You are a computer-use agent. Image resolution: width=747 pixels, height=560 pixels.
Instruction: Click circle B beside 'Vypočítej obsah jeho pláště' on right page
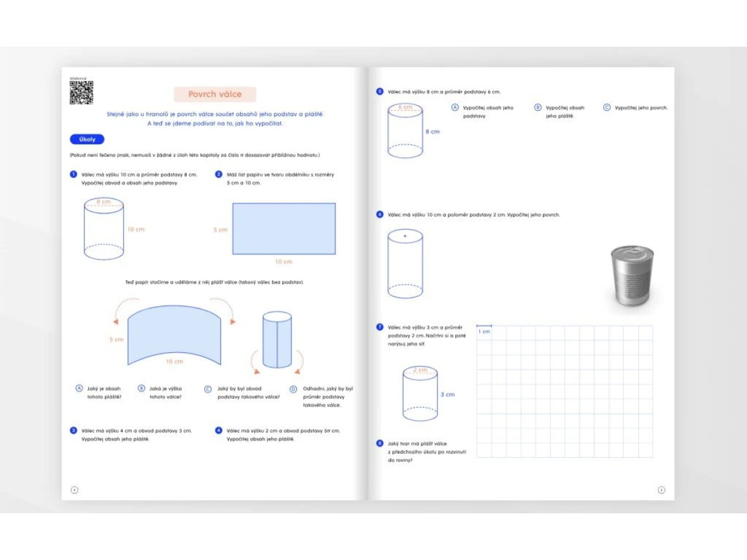click(538, 107)
